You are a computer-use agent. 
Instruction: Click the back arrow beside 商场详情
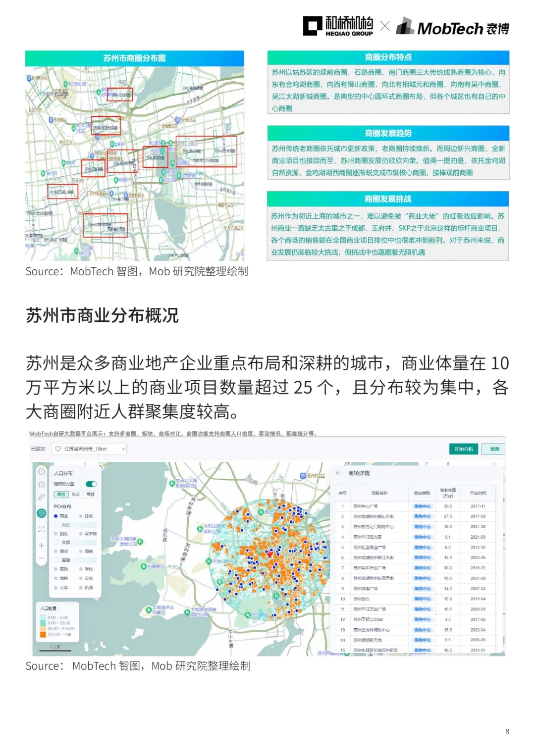coord(338,473)
